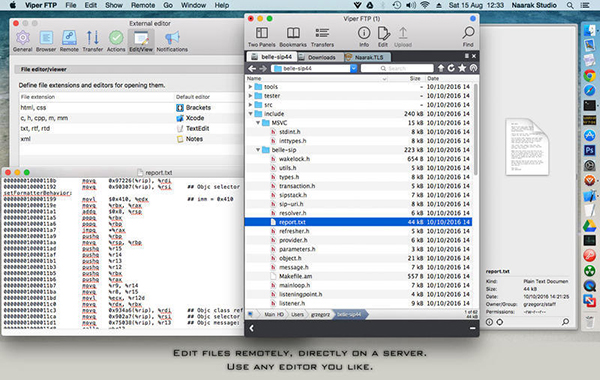Image resolution: width=600 pixels, height=380 pixels.
Task: Open Transfer preferences pane
Action: pyautogui.click(x=93, y=41)
